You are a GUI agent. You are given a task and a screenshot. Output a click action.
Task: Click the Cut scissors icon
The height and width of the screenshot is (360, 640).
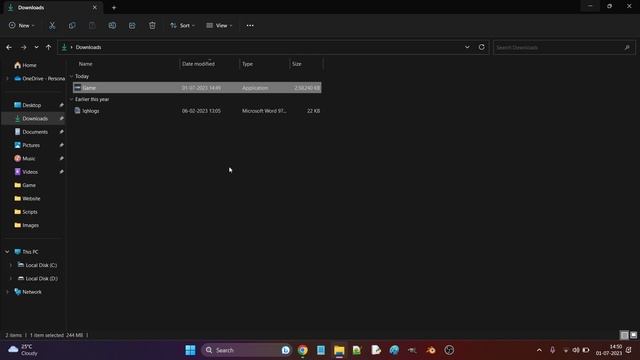click(52, 25)
